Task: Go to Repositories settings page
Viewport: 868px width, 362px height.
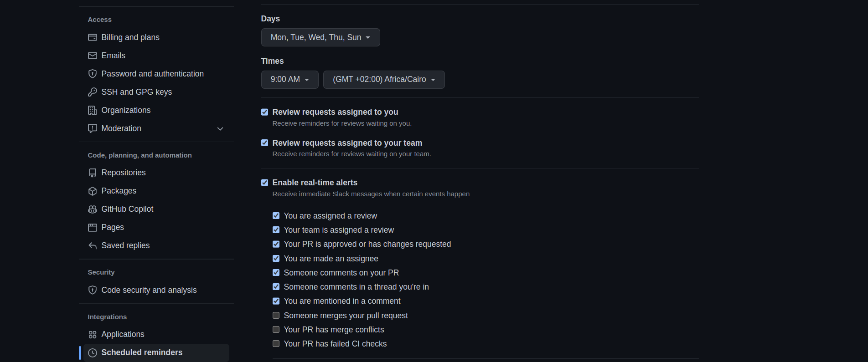Action: [x=124, y=173]
